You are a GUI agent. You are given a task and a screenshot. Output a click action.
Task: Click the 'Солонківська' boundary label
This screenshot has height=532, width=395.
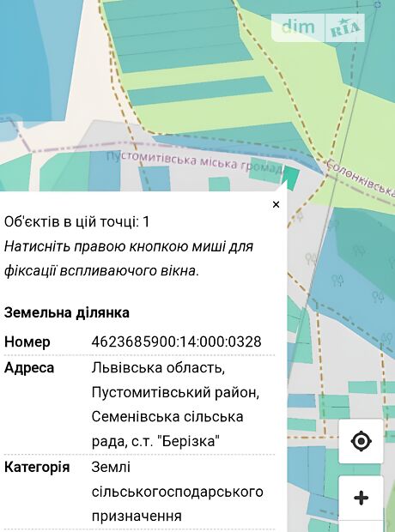360,178
